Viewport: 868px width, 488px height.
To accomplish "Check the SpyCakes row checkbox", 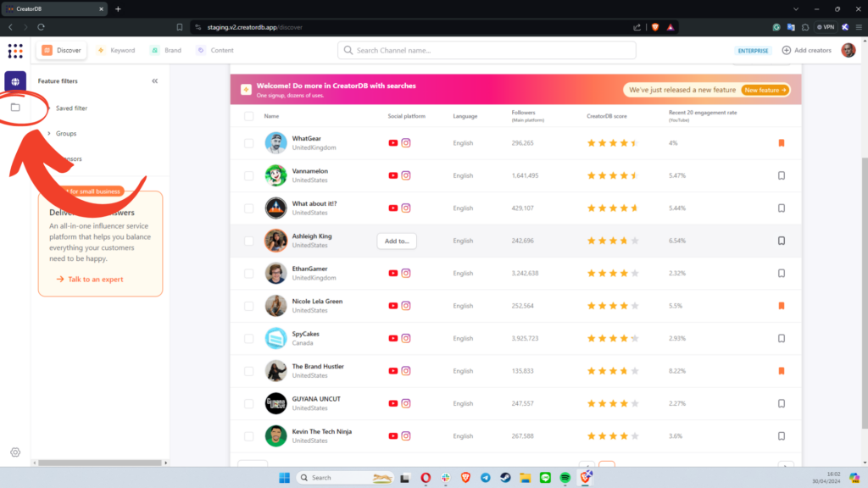I will [249, 339].
